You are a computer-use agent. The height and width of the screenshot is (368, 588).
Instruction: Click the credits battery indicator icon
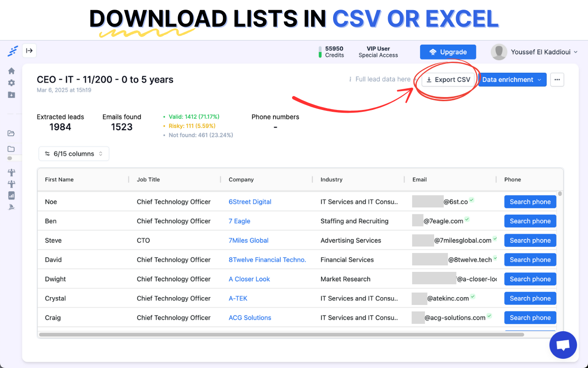320,52
